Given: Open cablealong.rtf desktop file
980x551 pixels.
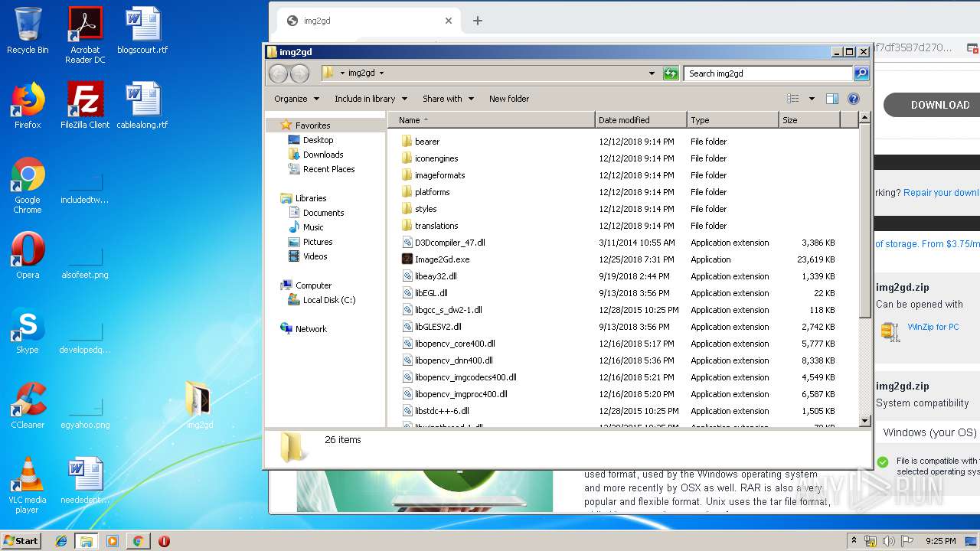Looking at the screenshot, I should (x=142, y=106).
